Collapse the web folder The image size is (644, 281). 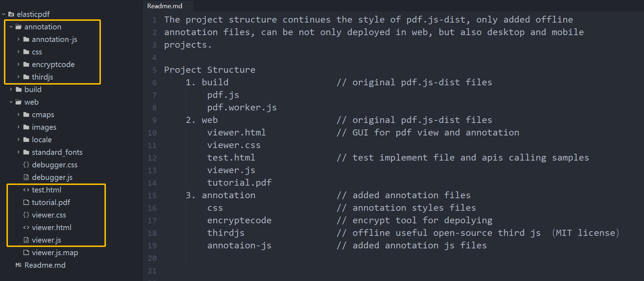click(11, 102)
